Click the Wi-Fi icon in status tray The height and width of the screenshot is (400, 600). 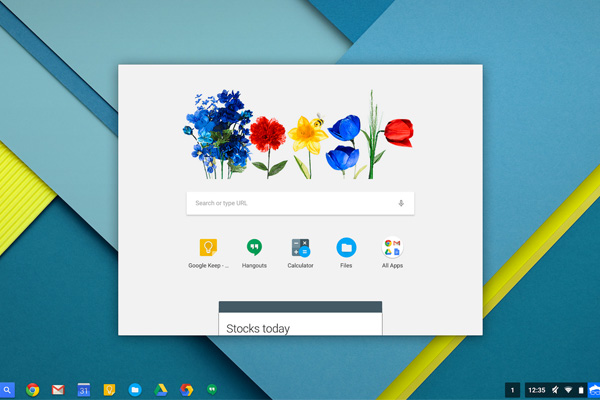568,390
